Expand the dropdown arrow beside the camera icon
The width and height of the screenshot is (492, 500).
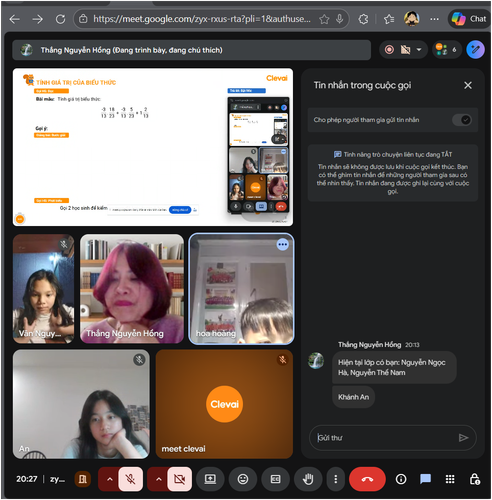(x=419, y=50)
